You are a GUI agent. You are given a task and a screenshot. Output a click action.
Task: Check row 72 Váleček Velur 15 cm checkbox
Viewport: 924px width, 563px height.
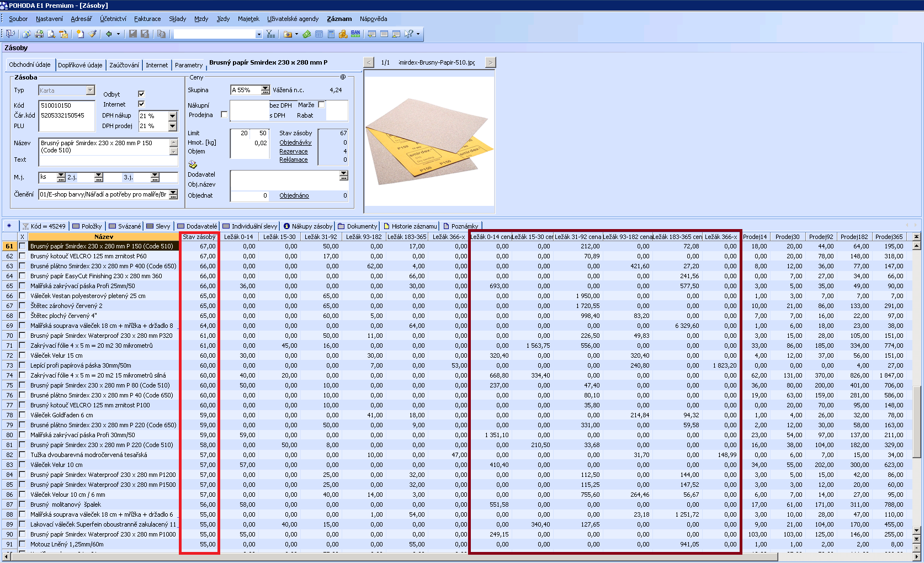[x=22, y=355]
